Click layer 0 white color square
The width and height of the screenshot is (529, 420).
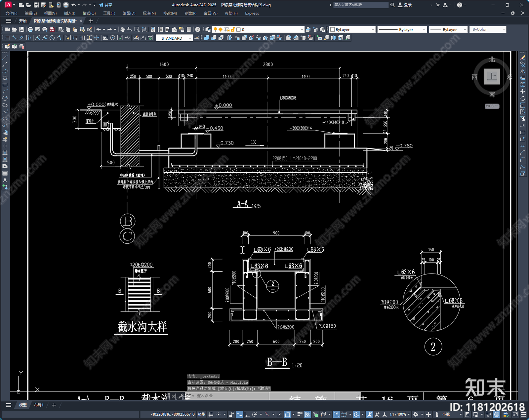pyautogui.click(x=238, y=29)
